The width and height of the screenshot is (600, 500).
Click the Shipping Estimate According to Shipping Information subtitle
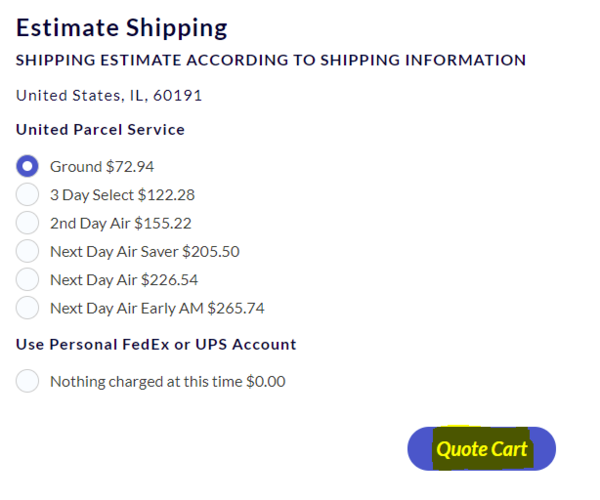pos(270,60)
